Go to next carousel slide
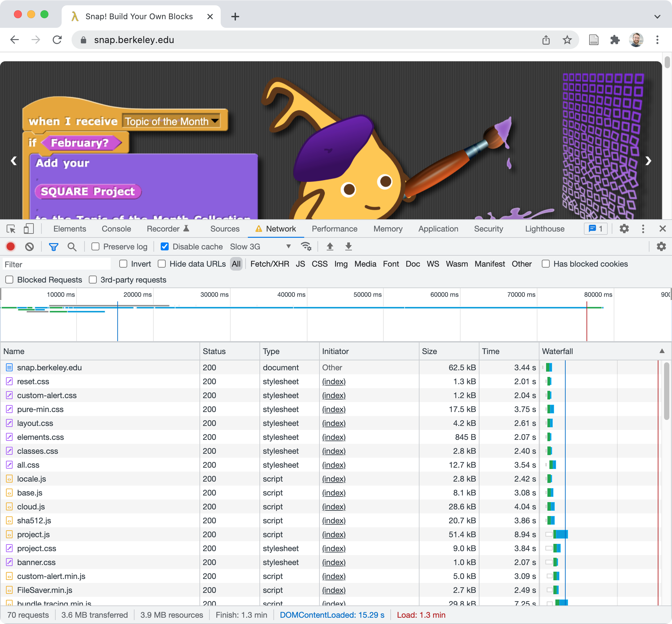 pos(648,161)
